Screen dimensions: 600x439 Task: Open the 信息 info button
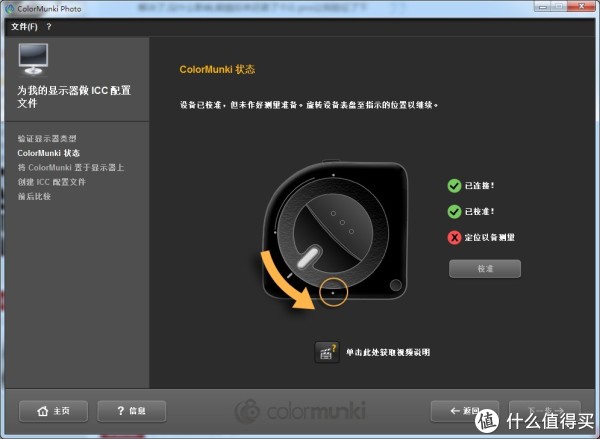point(132,411)
